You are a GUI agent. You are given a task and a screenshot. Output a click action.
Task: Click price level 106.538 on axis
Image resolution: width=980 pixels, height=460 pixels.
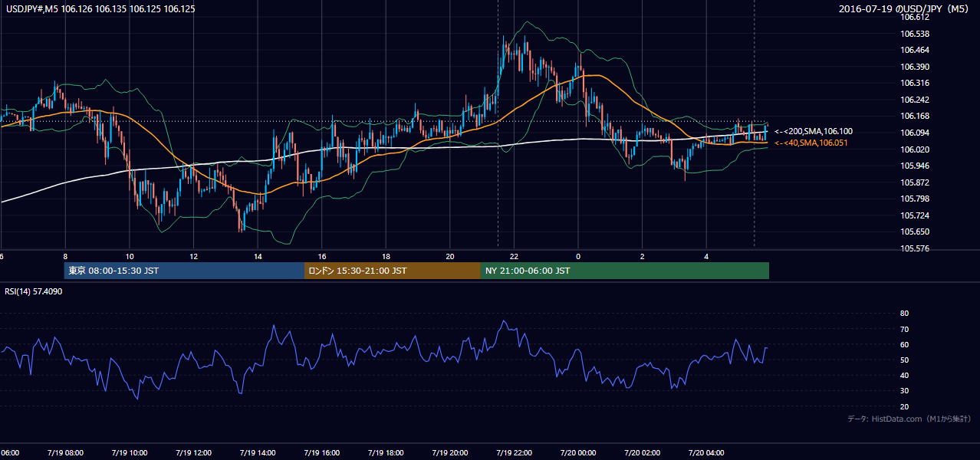(915, 34)
